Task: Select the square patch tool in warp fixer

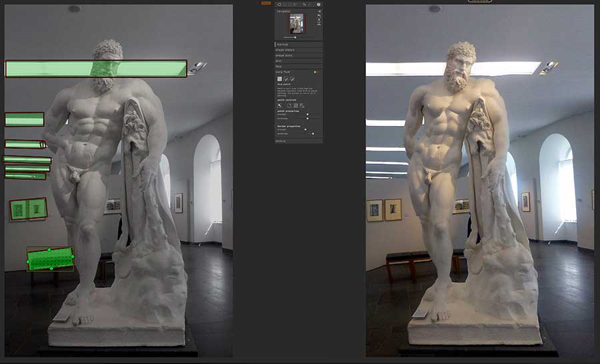Action: click(x=280, y=79)
